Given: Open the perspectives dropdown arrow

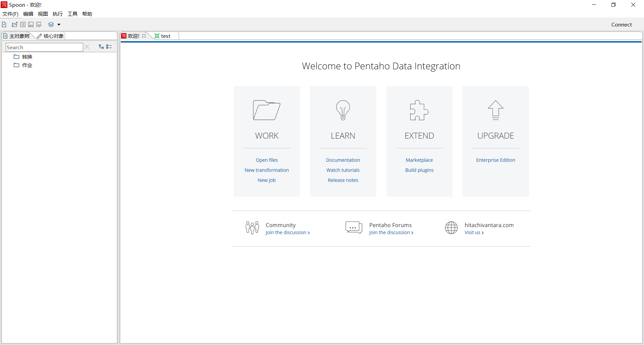Looking at the screenshot, I should coord(59,24).
